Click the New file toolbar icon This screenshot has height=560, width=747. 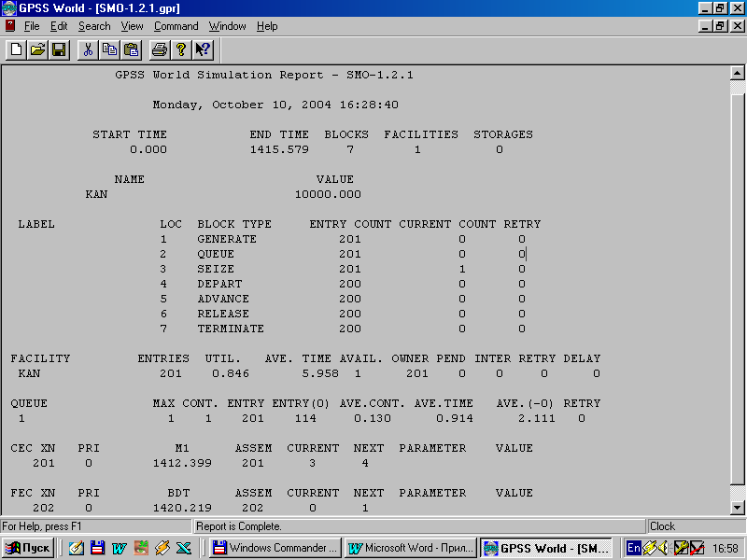(x=16, y=49)
